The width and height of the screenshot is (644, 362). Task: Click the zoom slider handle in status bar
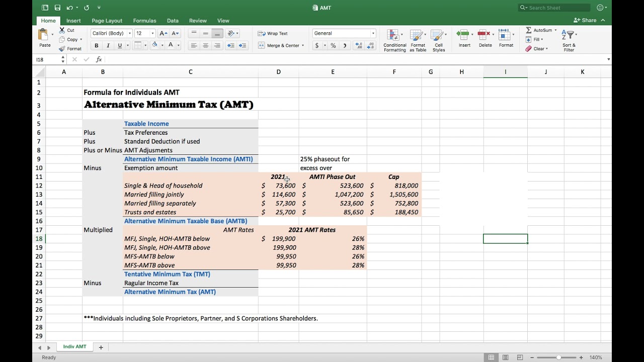pos(558,357)
